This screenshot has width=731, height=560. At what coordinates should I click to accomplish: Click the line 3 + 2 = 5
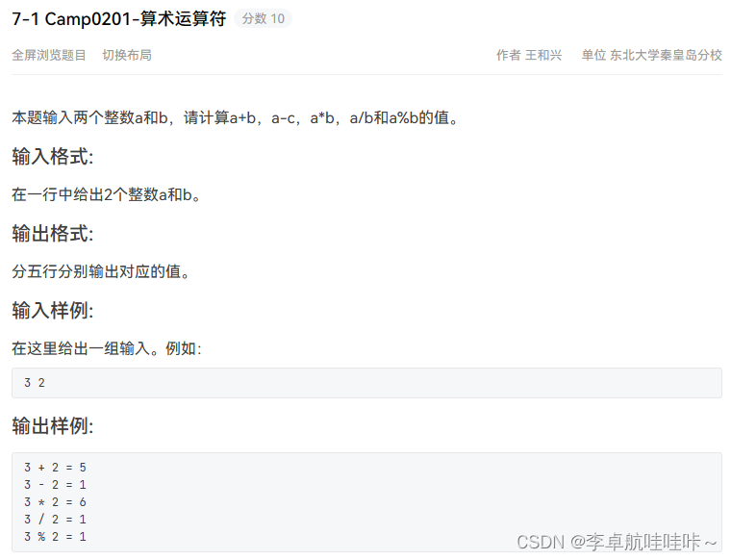[55, 468]
